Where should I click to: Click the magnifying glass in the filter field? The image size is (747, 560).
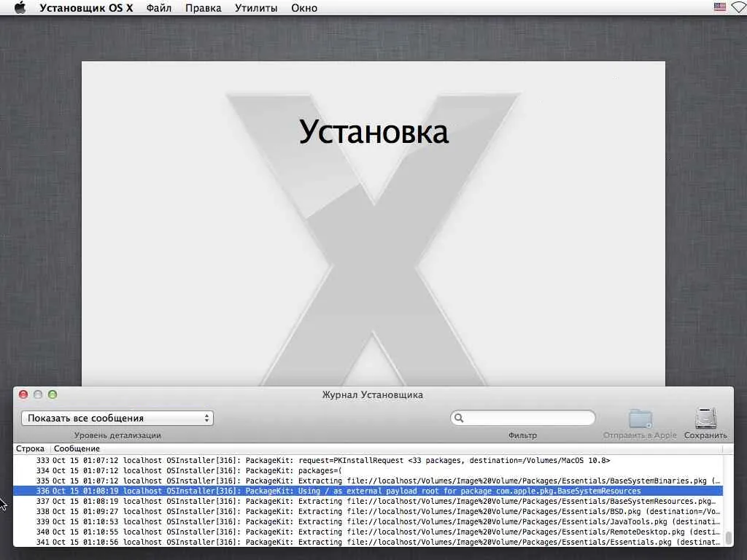(x=459, y=418)
